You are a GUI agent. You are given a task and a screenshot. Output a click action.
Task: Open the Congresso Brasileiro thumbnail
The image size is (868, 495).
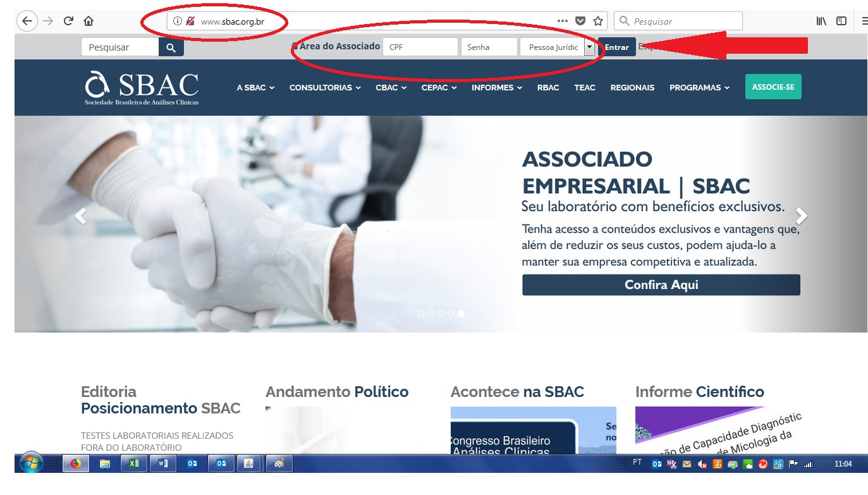pyautogui.click(x=533, y=430)
